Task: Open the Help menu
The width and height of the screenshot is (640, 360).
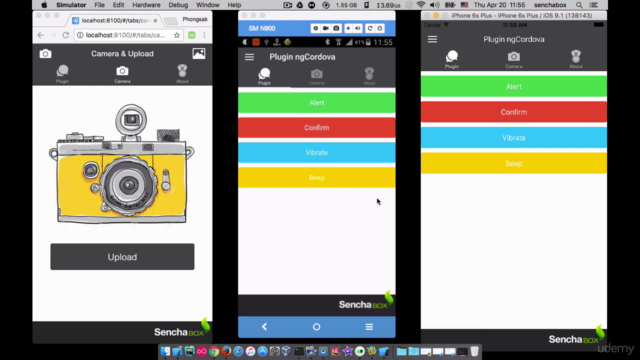Action: (234, 5)
